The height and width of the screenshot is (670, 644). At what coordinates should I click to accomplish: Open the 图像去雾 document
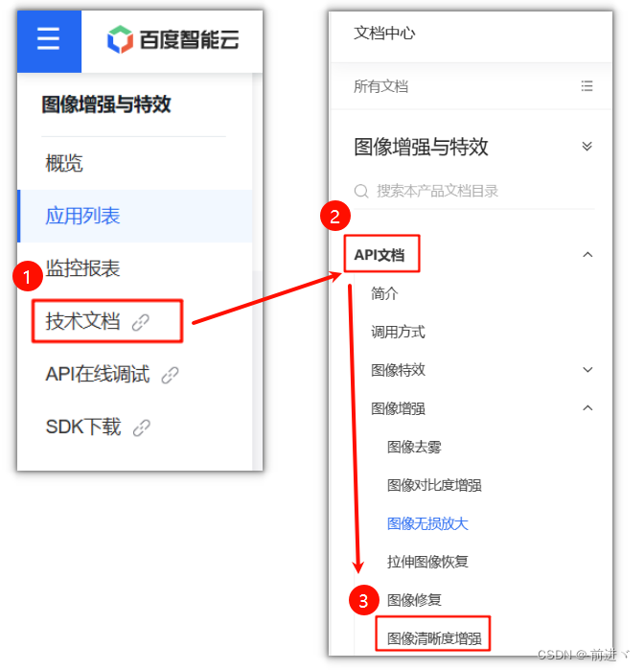[414, 447]
